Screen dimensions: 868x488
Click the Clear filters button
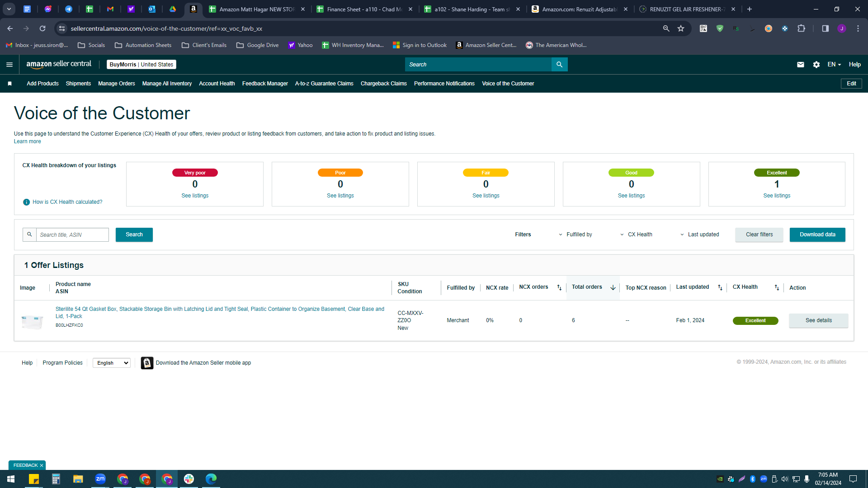click(759, 235)
